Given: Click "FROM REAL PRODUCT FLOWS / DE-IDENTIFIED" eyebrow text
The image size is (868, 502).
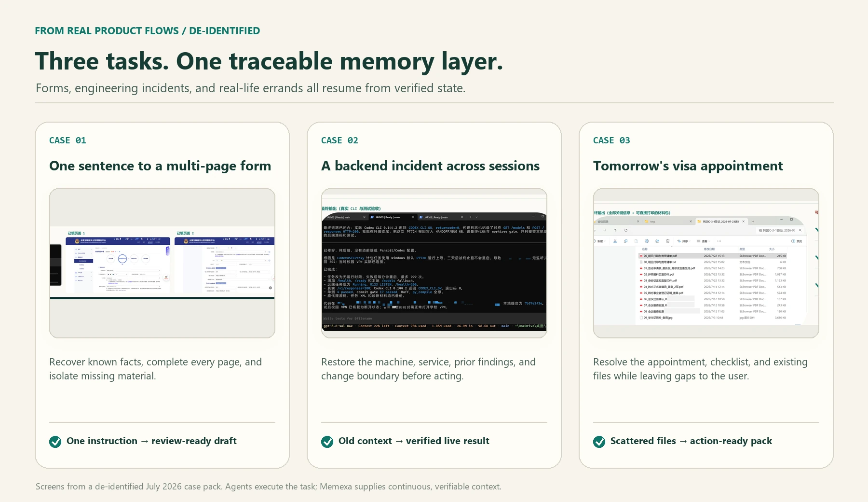Looking at the screenshot, I should coord(147,31).
